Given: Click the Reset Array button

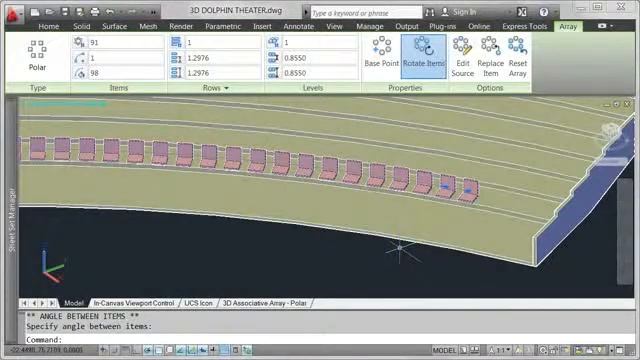Looking at the screenshot, I should point(518,57).
